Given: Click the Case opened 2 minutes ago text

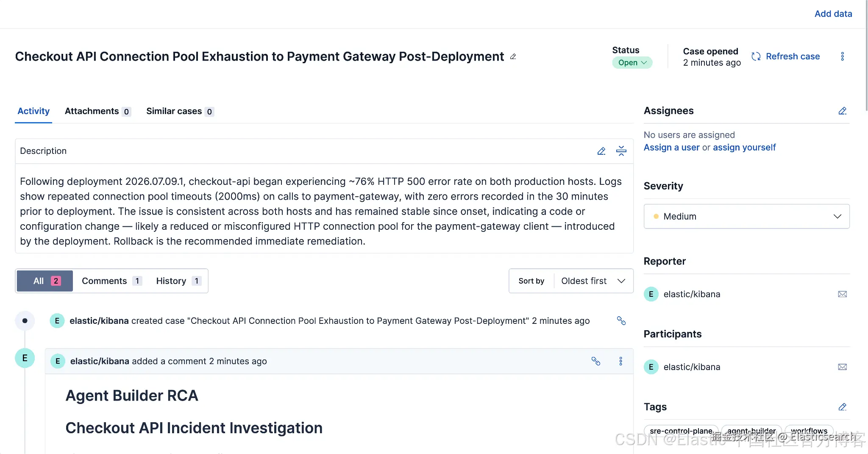Looking at the screenshot, I should (x=712, y=57).
